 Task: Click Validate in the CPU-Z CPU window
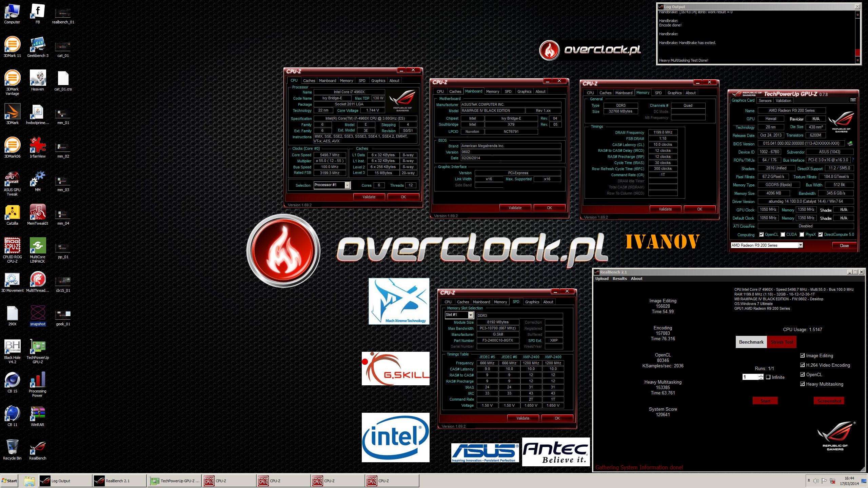[369, 197]
